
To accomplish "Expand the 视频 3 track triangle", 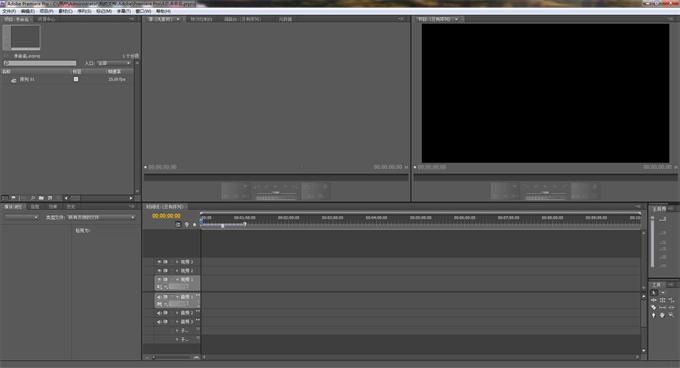I will pyautogui.click(x=177, y=262).
